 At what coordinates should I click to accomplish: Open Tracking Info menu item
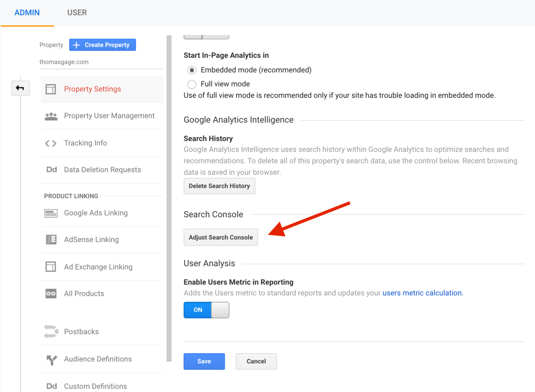(102, 143)
